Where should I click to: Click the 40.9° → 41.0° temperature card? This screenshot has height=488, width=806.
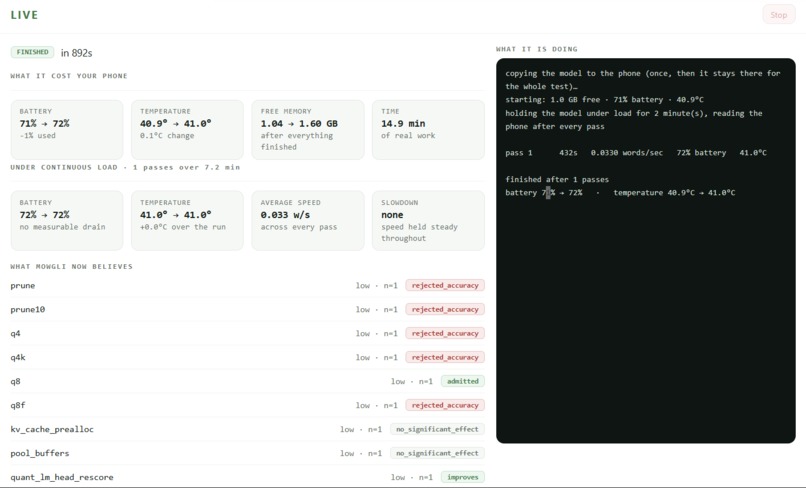click(187, 130)
